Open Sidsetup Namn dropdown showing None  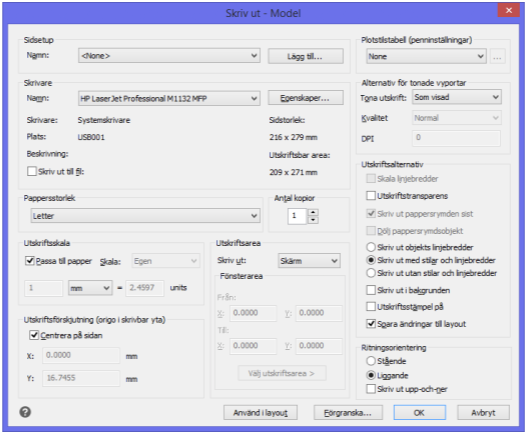tap(169, 56)
